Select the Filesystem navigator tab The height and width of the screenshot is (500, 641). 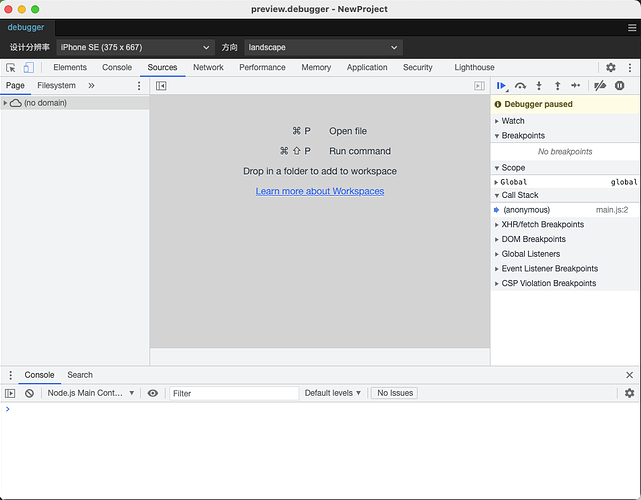click(x=56, y=85)
